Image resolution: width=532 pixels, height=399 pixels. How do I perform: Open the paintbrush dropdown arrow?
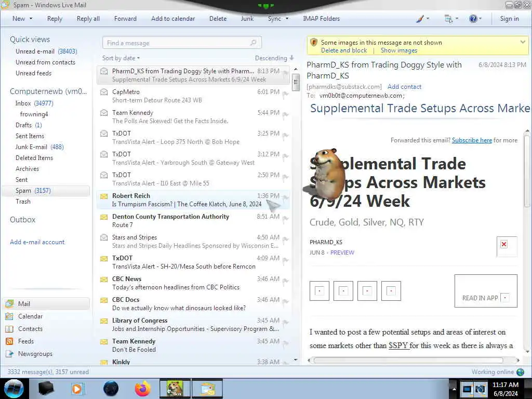coord(428,19)
